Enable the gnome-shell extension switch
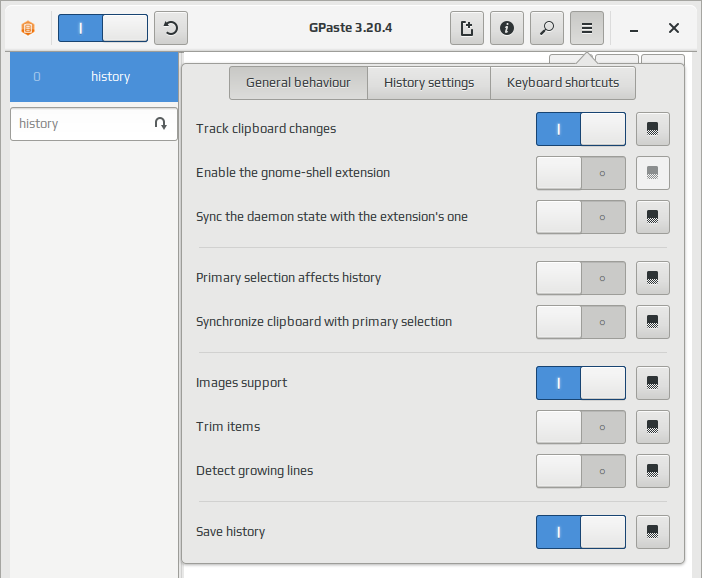 pyautogui.click(x=581, y=173)
